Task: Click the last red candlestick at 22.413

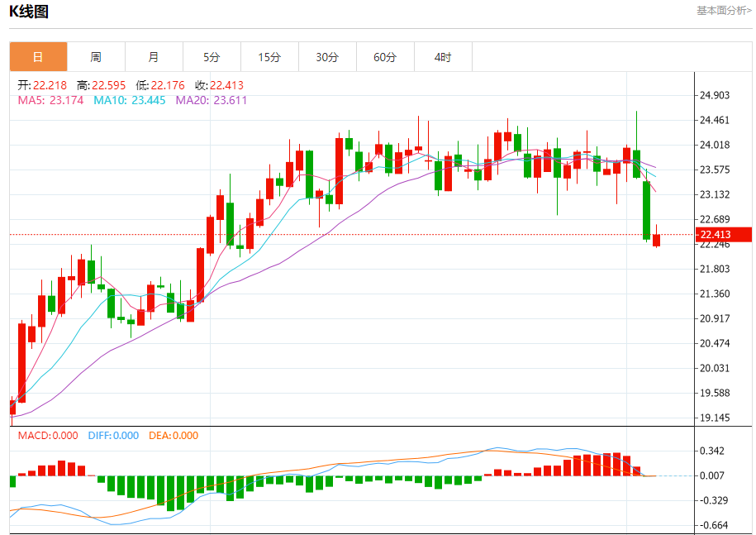Action: point(656,241)
